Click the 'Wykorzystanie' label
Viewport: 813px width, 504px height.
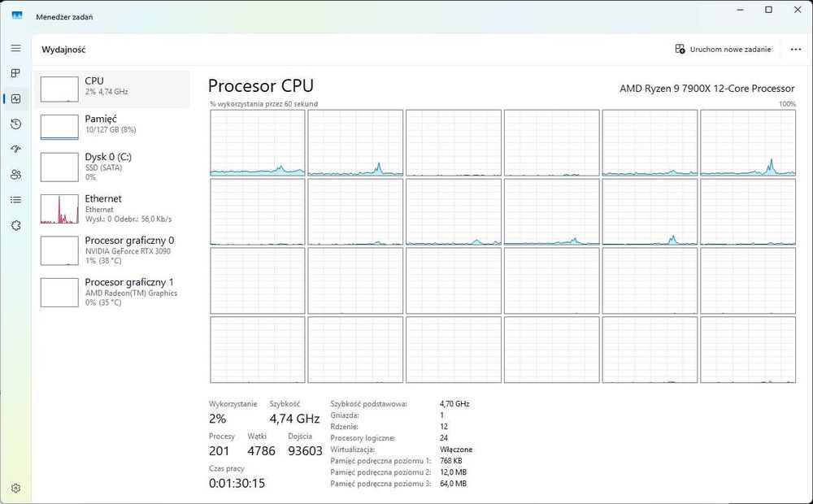[x=233, y=404]
